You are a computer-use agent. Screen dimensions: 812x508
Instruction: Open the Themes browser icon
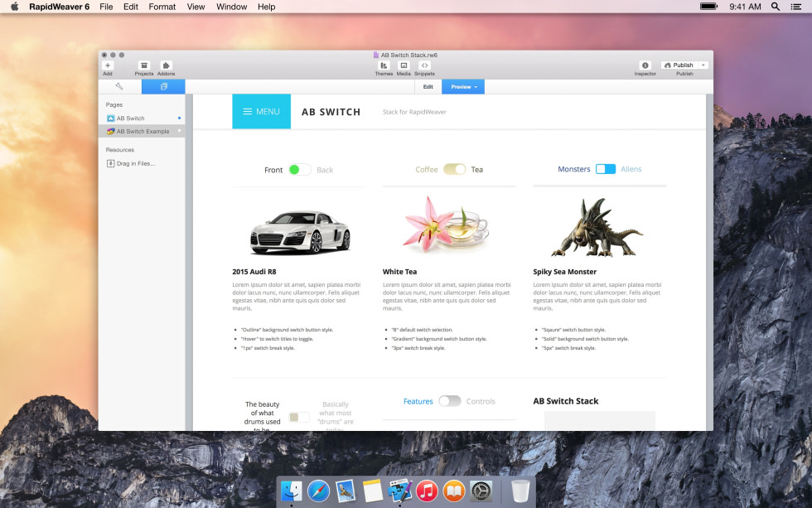coord(384,65)
